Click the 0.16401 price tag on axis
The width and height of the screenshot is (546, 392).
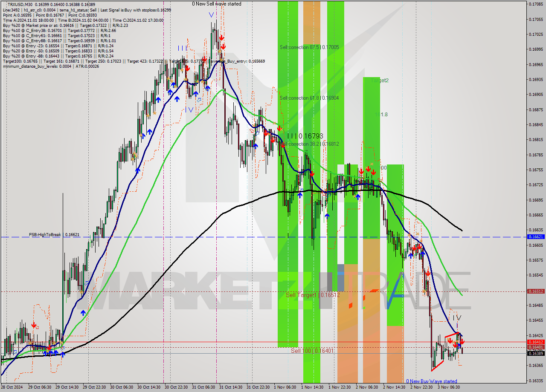click(x=536, y=347)
